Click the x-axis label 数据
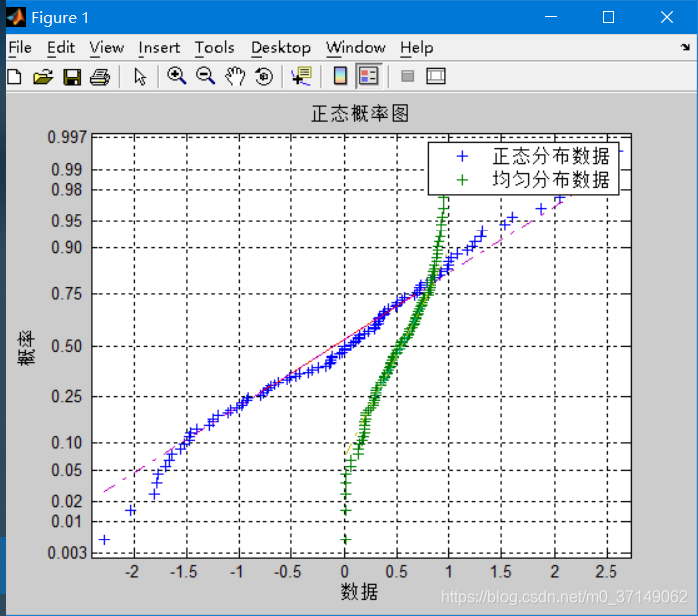 tap(359, 592)
